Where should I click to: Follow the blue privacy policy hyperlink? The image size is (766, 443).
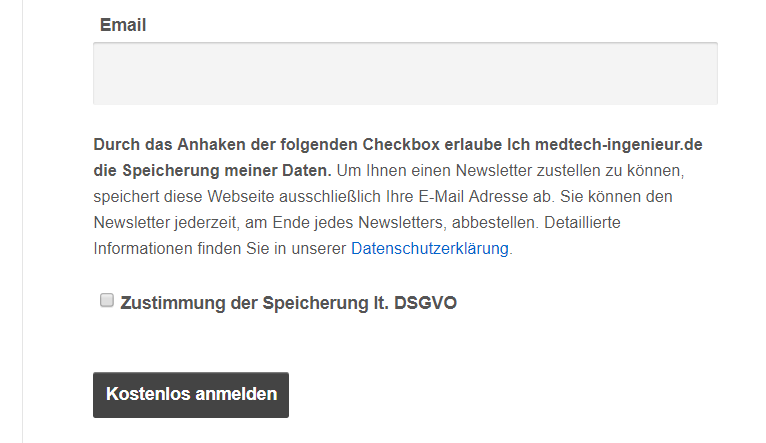[429, 248]
